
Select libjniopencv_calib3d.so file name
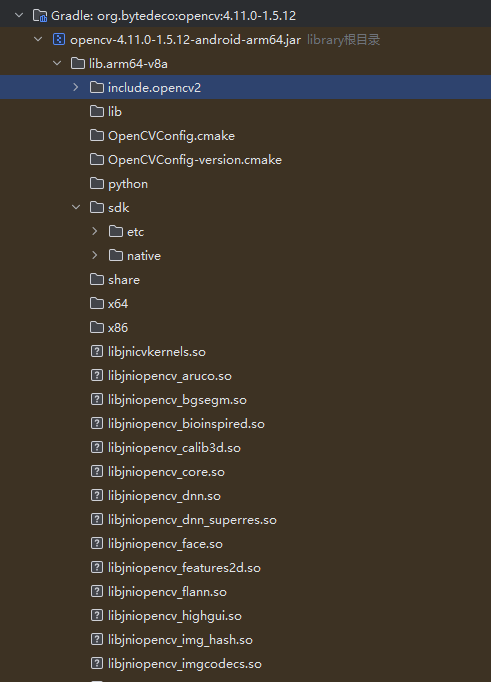pos(174,448)
